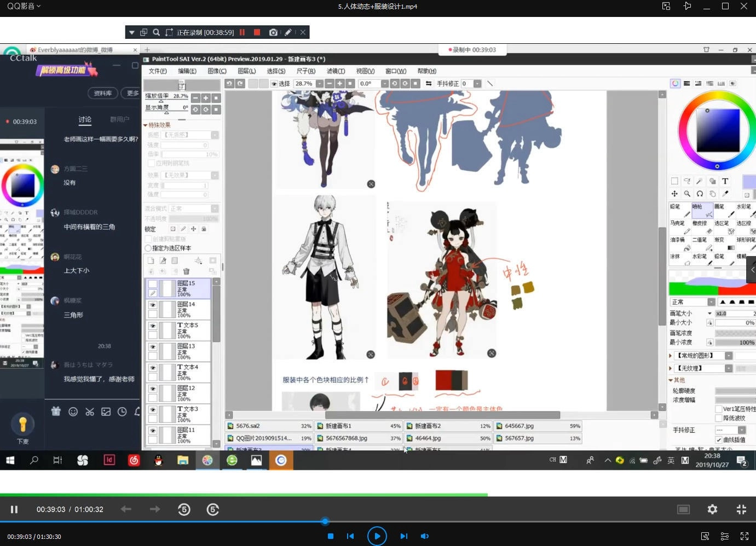This screenshot has height=546, width=756.
Task: Pause the video playback
Action: pos(15,509)
